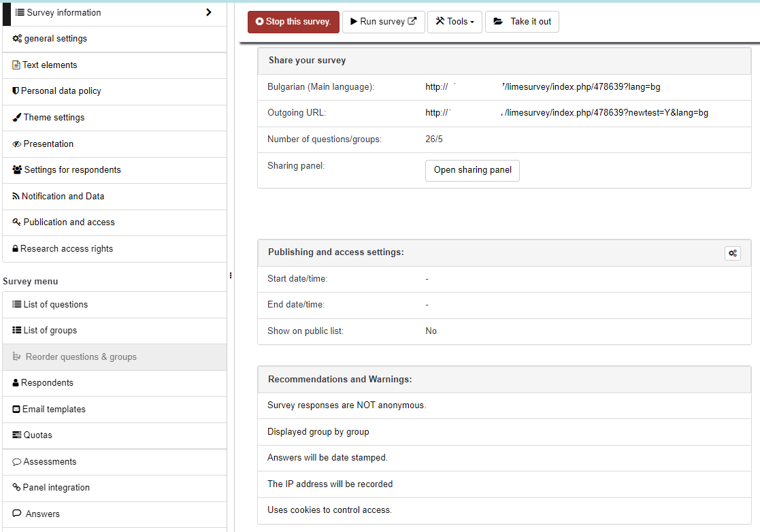Click the Bulgarian main language survey URL
Screen dimensions: 760x532
tap(543, 86)
